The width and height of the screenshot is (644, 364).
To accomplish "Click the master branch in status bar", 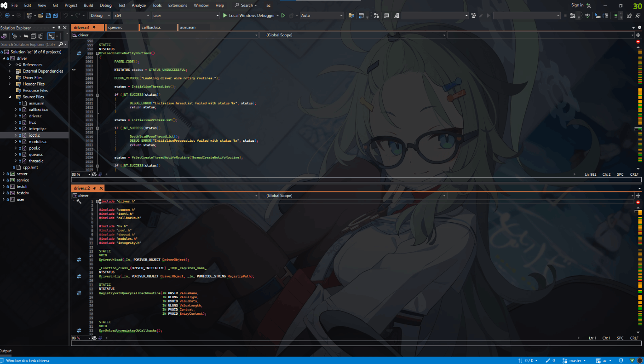I will [575, 361].
